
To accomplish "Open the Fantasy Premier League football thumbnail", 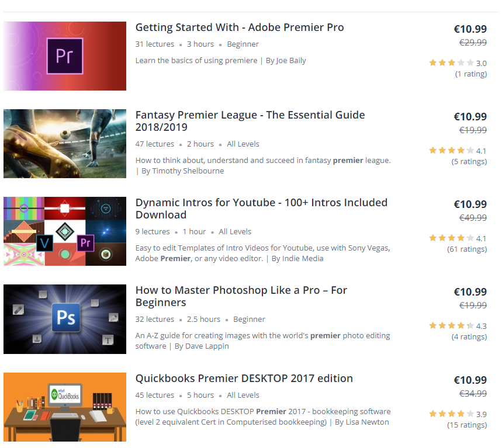I will click(65, 144).
